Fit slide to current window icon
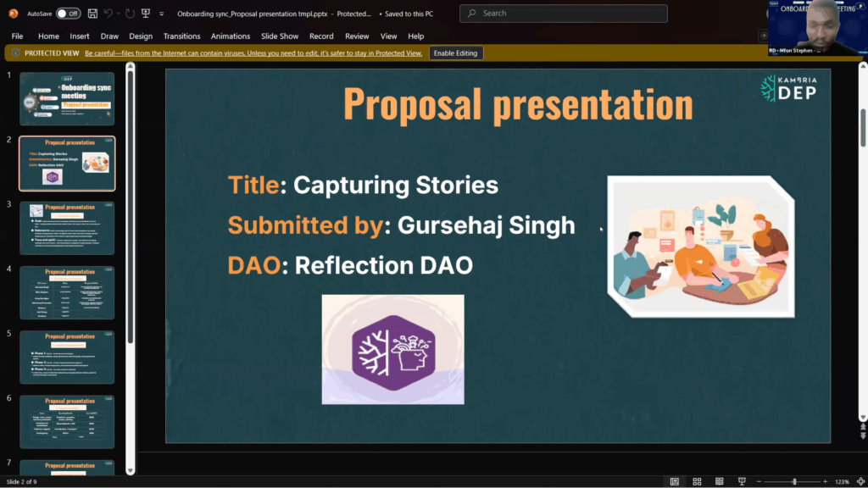 point(860,481)
